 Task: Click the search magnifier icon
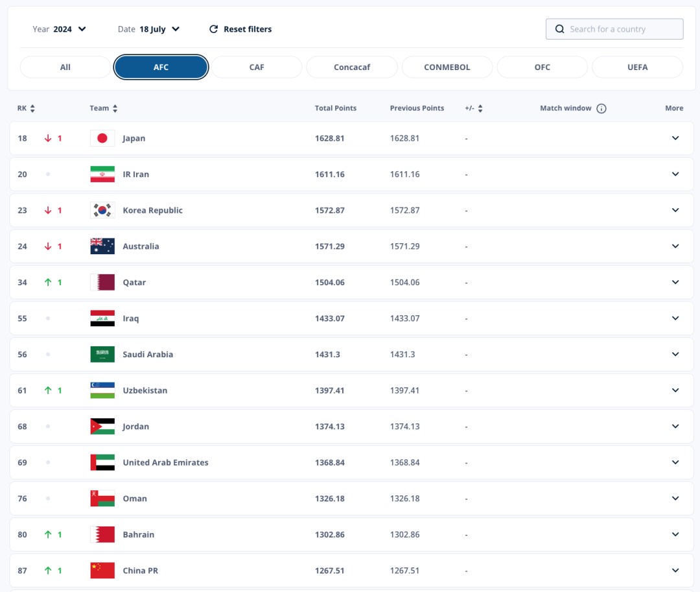tap(559, 29)
